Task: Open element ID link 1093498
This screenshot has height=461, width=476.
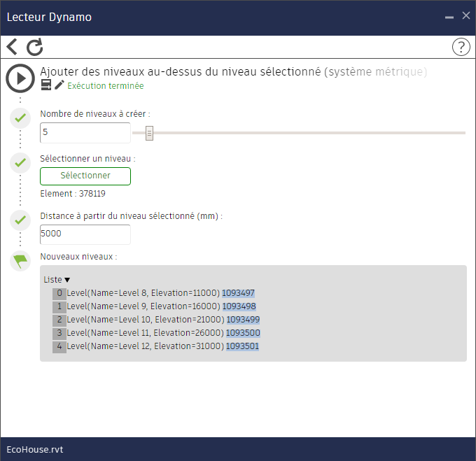Action: tap(239, 306)
